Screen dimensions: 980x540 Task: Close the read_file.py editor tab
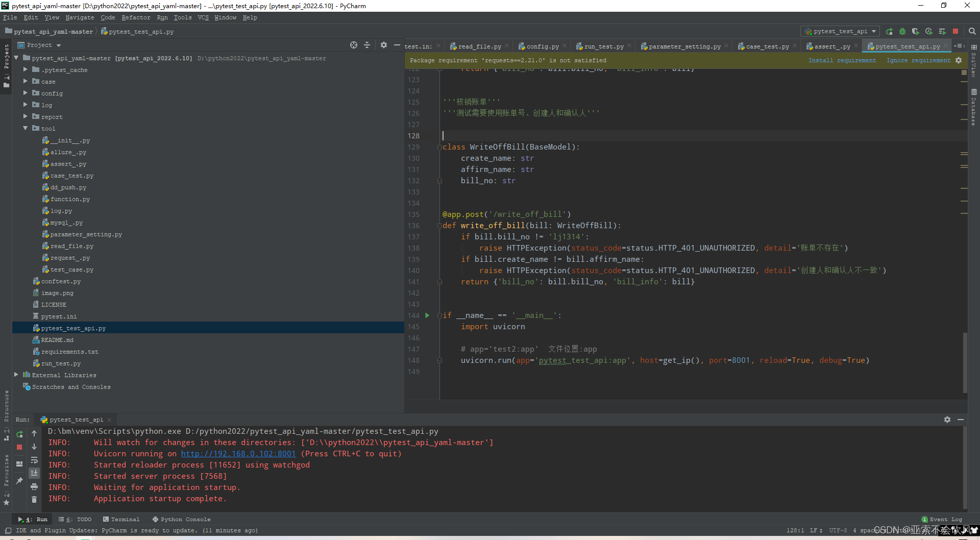coord(507,46)
